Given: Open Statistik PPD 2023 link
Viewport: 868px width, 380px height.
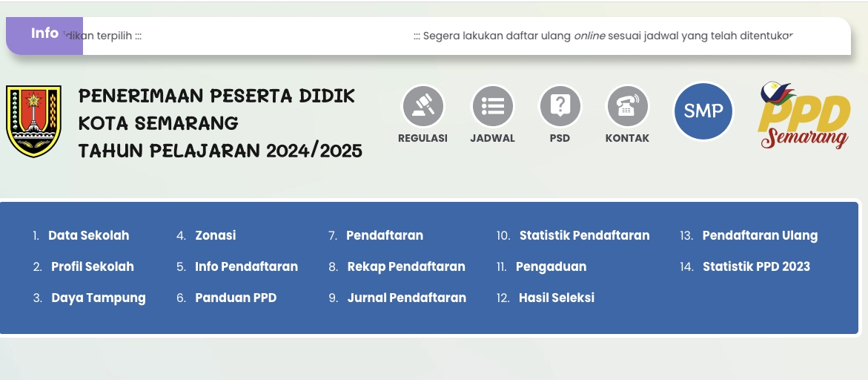Looking at the screenshot, I should [x=756, y=266].
